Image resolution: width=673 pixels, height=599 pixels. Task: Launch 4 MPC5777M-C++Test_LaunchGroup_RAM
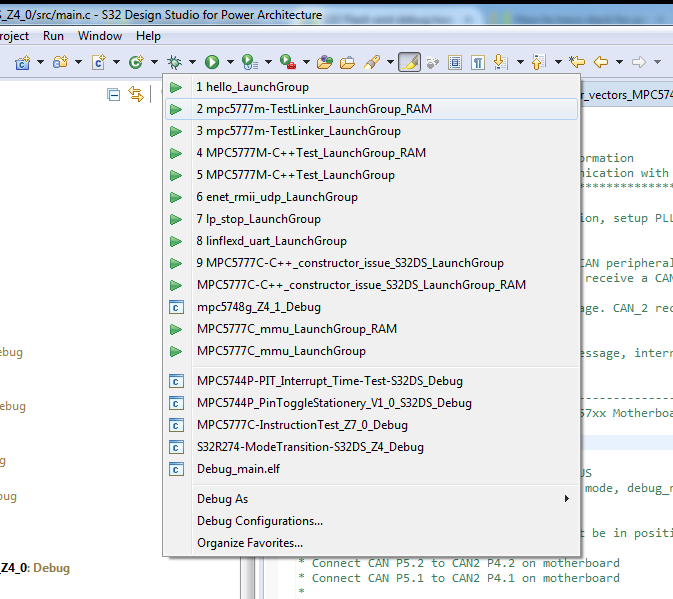pyautogui.click(x=371, y=153)
